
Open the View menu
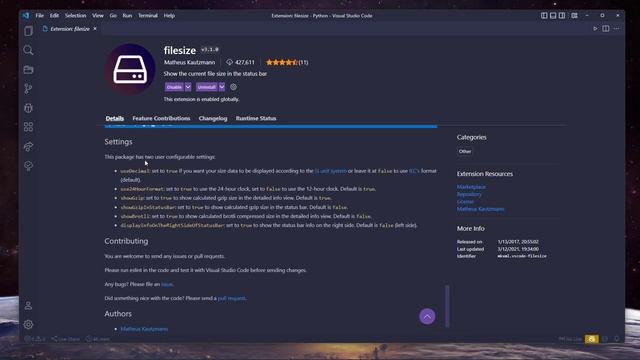click(x=98, y=16)
